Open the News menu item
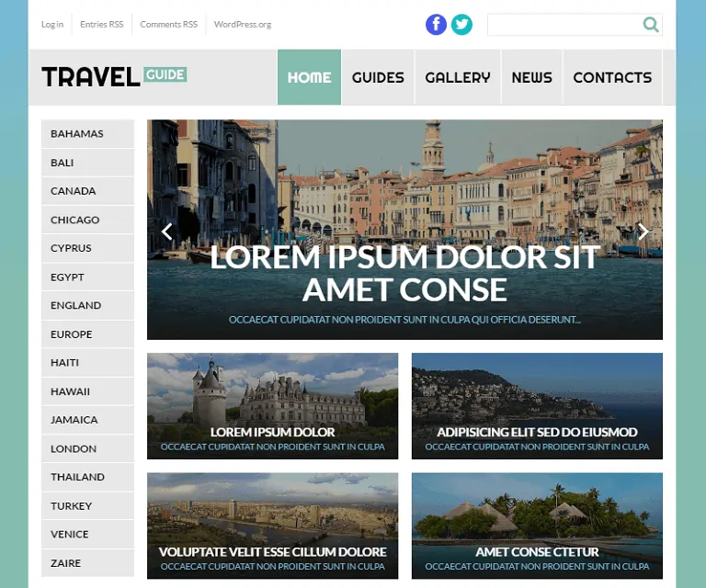This screenshot has height=588, width=706. [x=531, y=77]
